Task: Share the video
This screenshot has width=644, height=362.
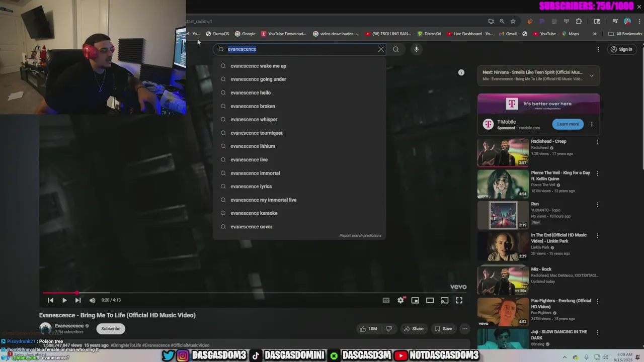Action: [x=413, y=329]
